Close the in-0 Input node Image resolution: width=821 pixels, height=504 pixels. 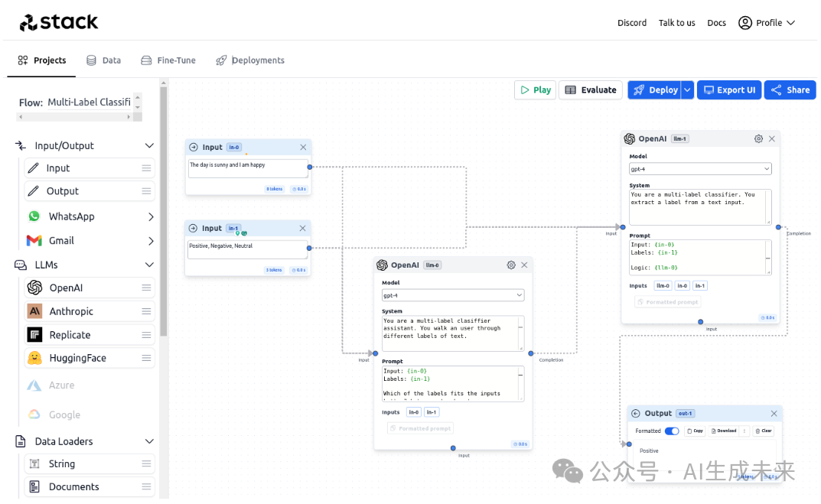(x=303, y=148)
